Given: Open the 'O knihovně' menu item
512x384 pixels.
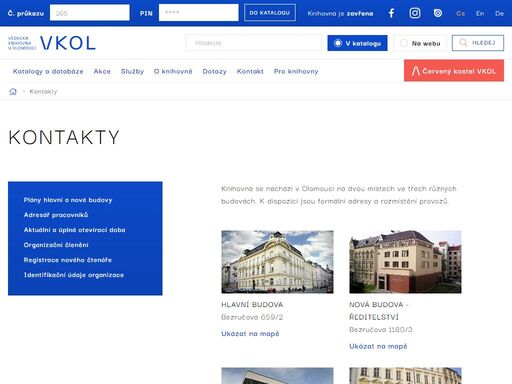Looking at the screenshot, I should (x=173, y=71).
